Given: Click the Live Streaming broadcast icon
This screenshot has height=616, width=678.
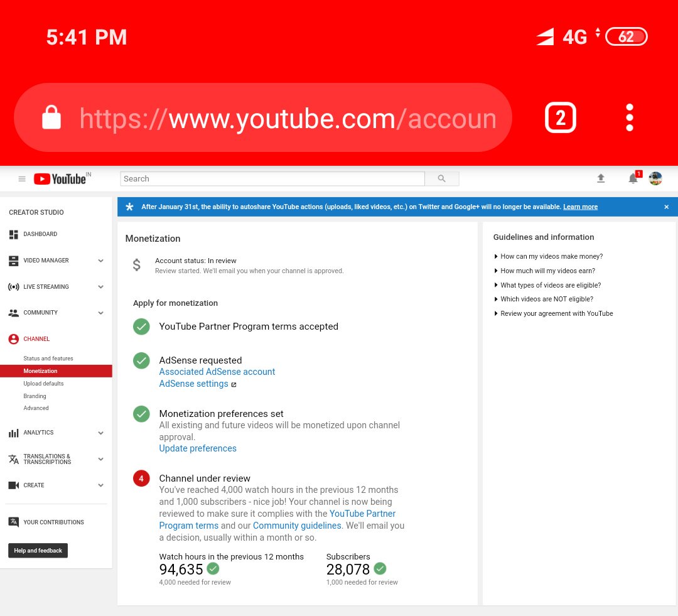Looking at the screenshot, I should [13, 287].
